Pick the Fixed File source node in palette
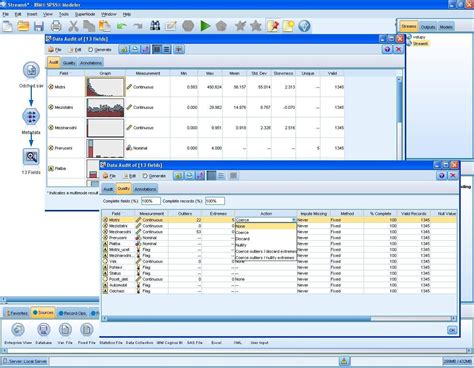The height and width of the screenshot is (368, 474). coord(87,330)
